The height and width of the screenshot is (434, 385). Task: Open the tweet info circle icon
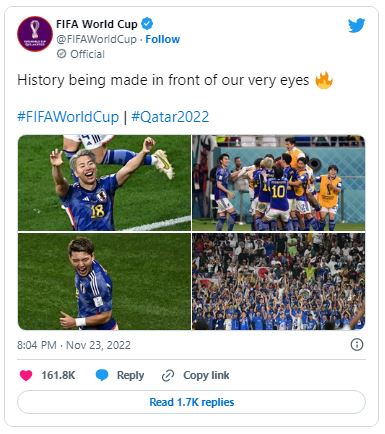tap(357, 344)
